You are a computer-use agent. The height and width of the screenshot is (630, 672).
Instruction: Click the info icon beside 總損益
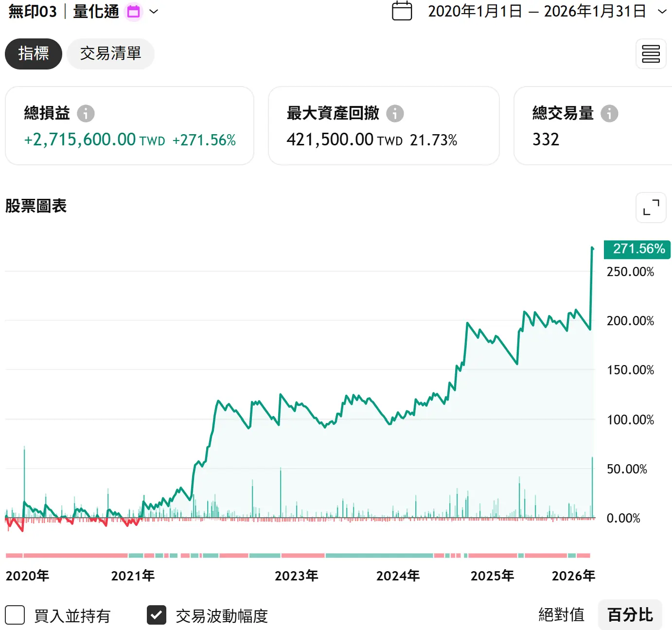pyautogui.click(x=86, y=113)
